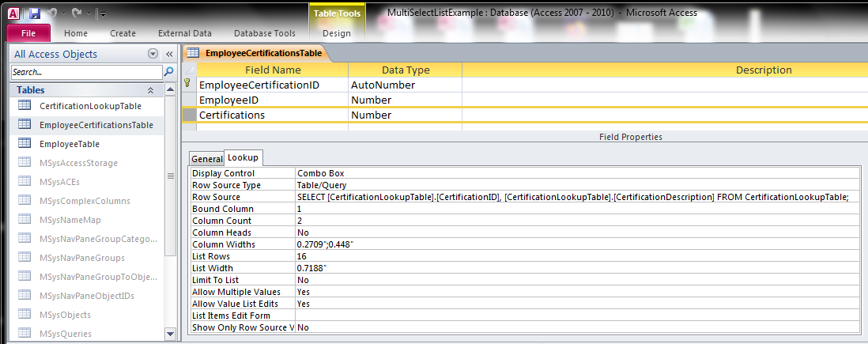868x344 pixels.
Task: Select the Design tab under Table Tools
Action: [x=337, y=33]
